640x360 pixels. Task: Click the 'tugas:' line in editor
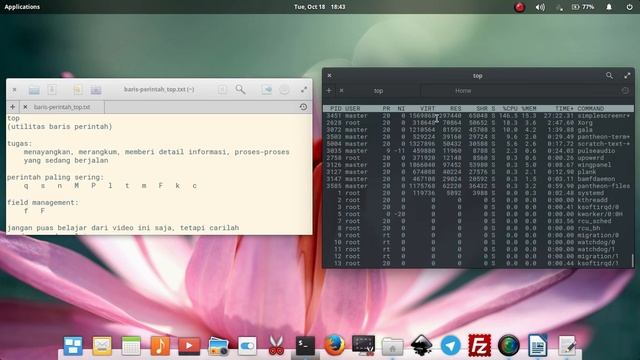(x=20, y=144)
